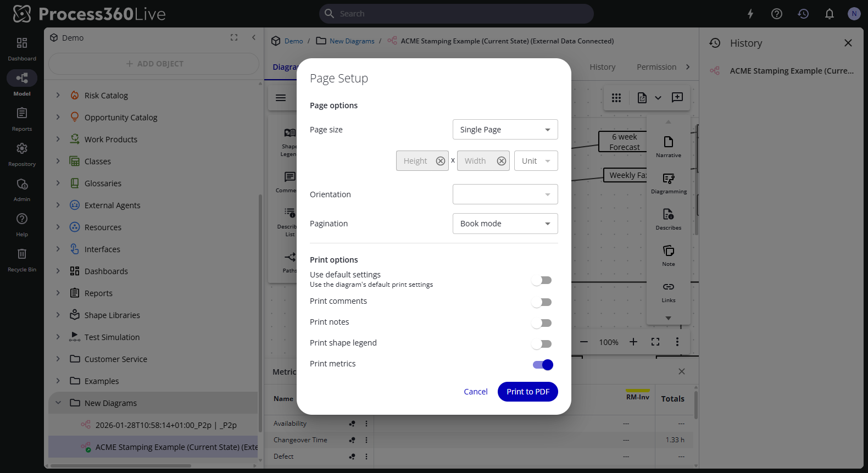Open the Note panel icon

669,255
